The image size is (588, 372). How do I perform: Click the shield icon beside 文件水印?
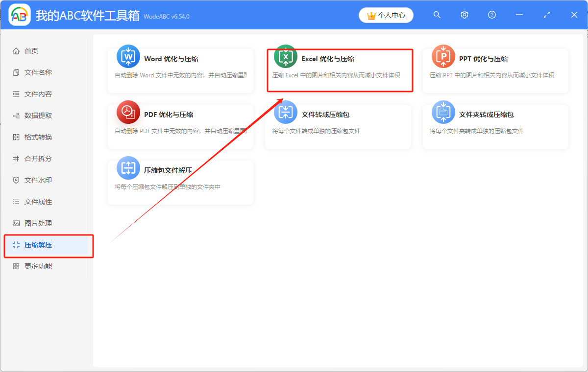click(16, 180)
